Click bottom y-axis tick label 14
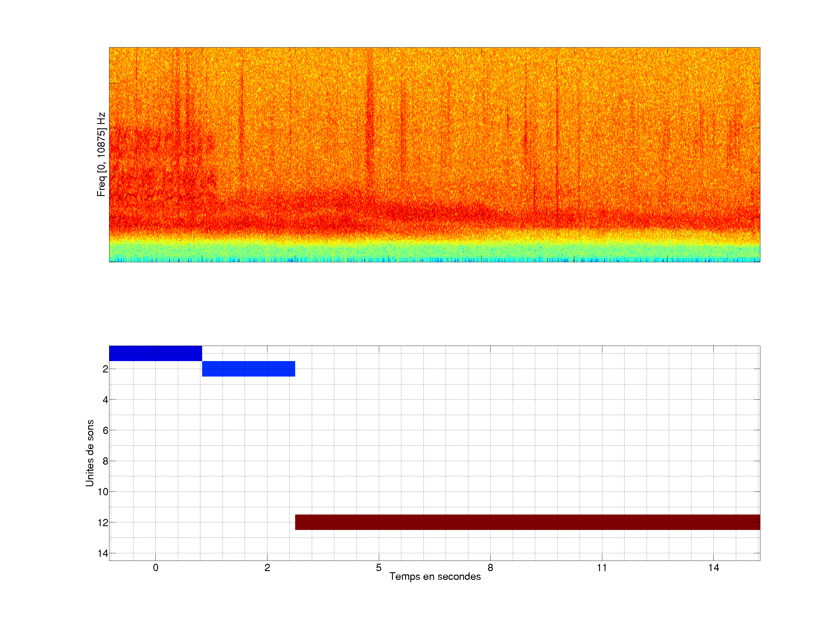The width and height of the screenshot is (840, 630). pos(103,553)
